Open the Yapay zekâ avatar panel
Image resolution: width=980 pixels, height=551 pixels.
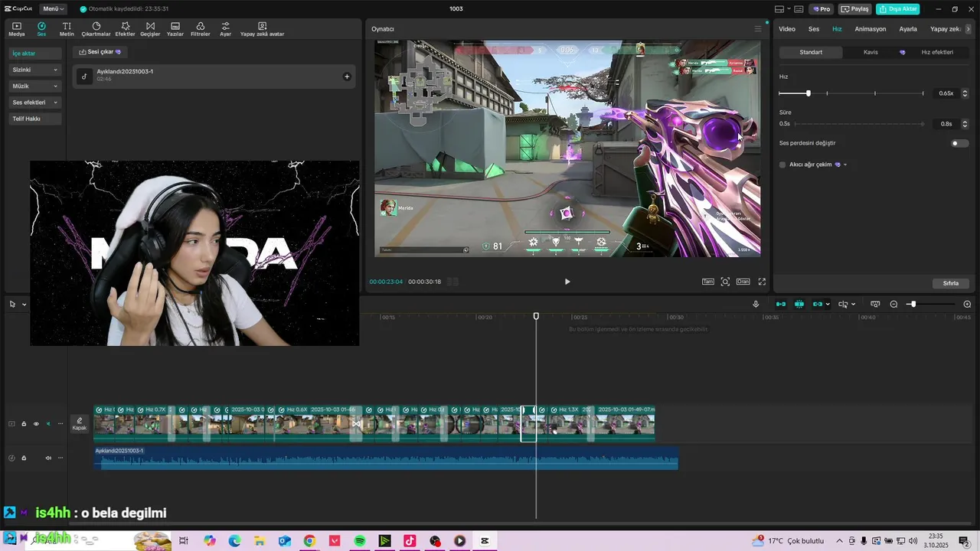point(262,29)
